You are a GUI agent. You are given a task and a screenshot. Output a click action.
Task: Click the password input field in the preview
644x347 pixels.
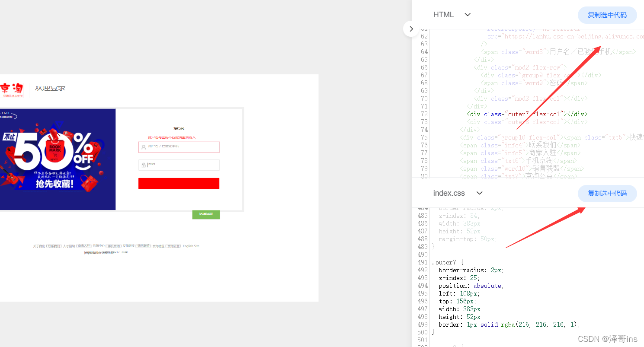tap(179, 165)
